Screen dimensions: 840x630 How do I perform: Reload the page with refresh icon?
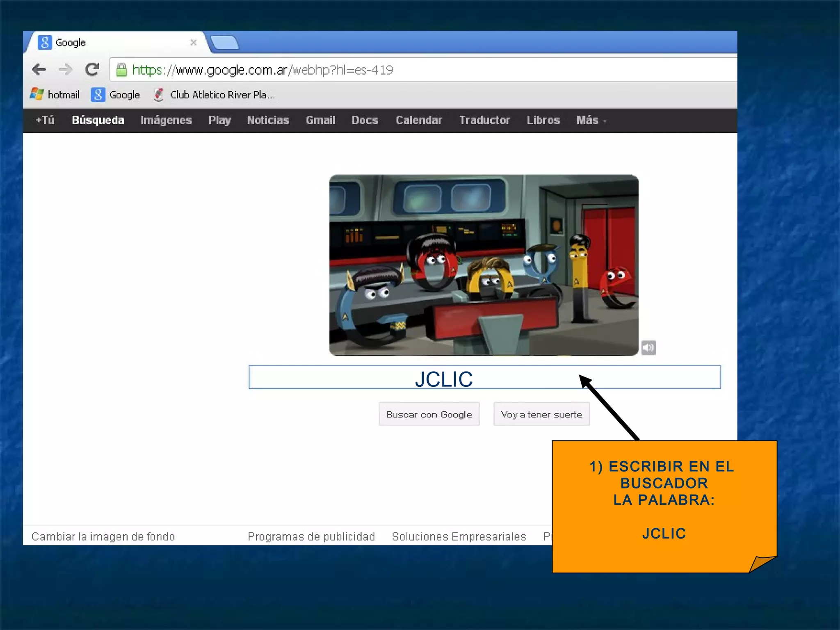(x=92, y=69)
